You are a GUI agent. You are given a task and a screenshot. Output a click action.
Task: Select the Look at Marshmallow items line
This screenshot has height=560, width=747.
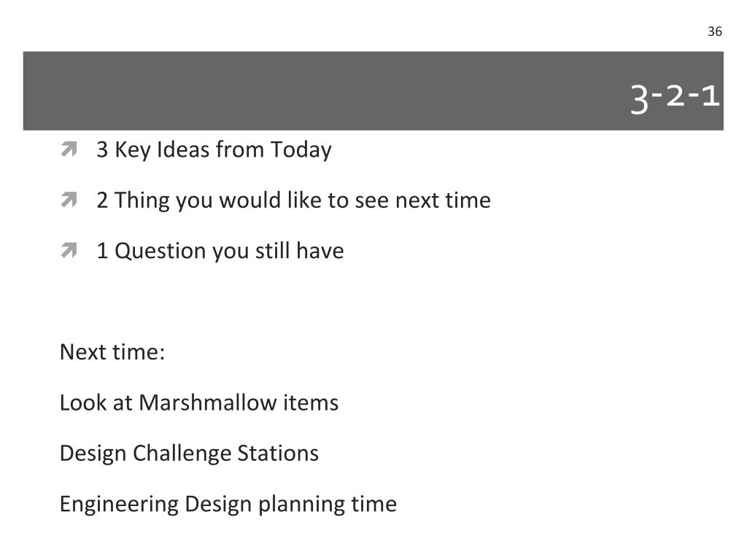(x=199, y=402)
